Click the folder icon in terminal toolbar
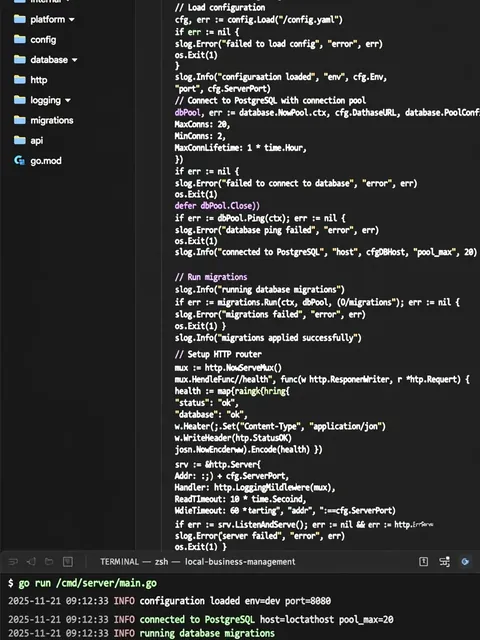480x640 pixels. 49,562
